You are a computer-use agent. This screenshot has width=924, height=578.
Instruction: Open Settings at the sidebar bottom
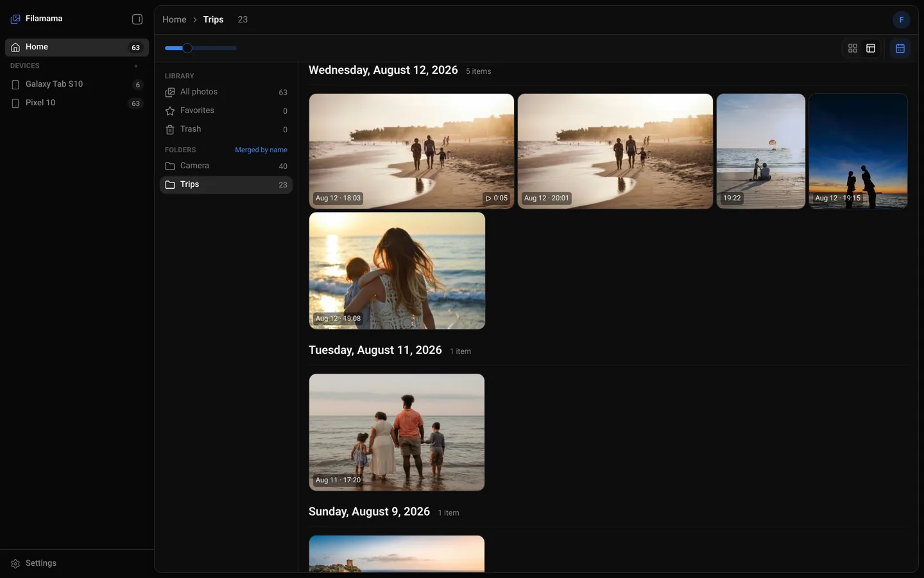[77, 563]
